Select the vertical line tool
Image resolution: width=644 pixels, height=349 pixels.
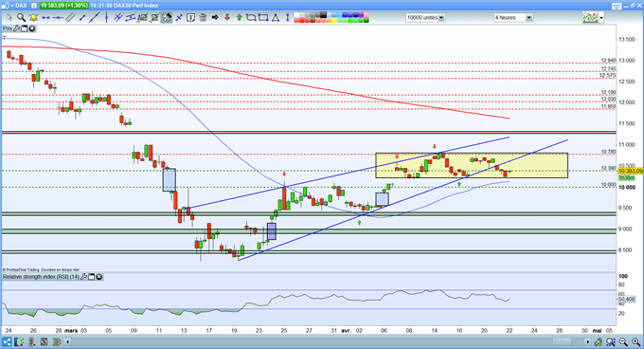106,18
